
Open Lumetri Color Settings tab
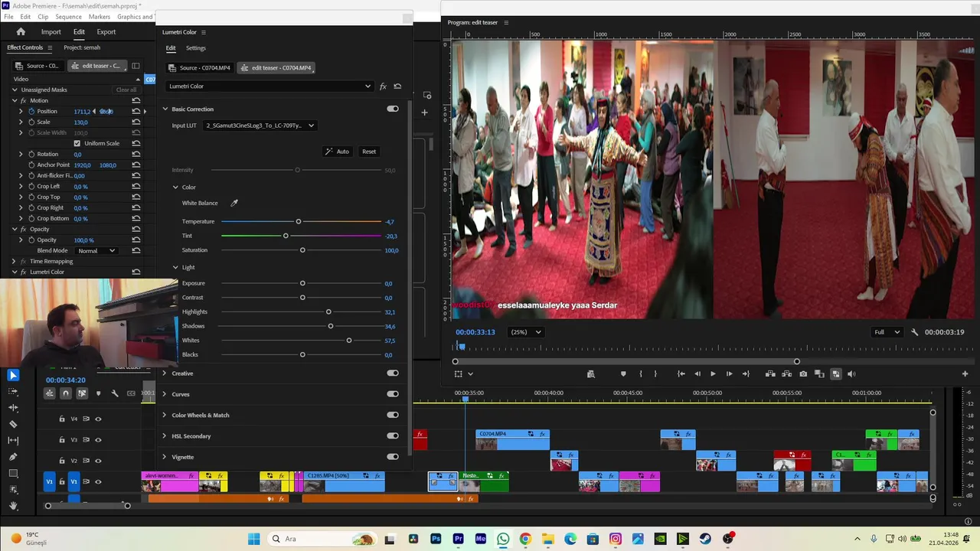pos(195,48)
